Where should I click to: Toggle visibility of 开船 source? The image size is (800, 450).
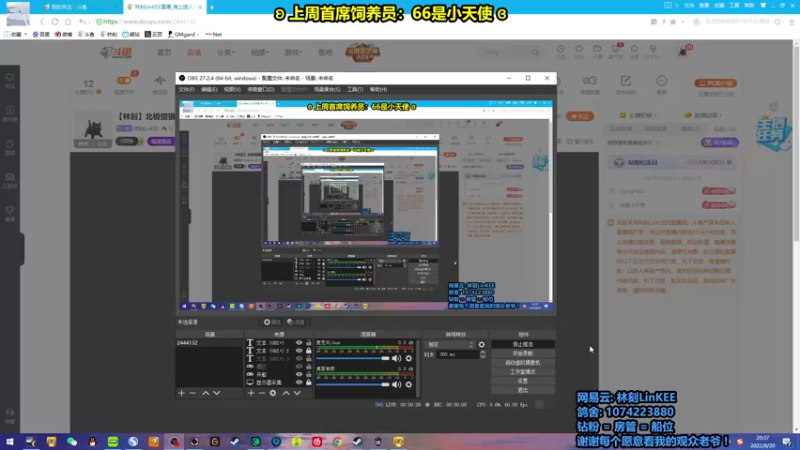coord(299,374)
